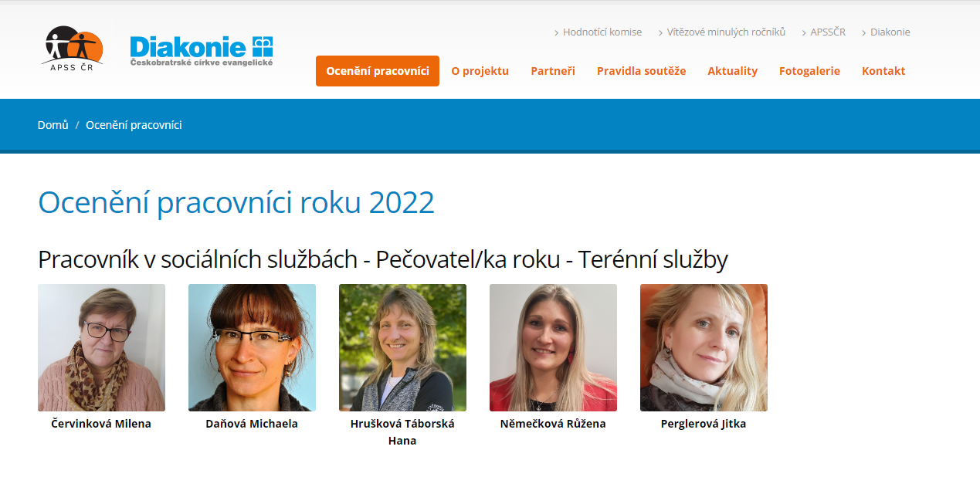The height and width of the screenshot is (504, 980).
Task: Open the Kontakt page
Action: click(x=883, y=71)
